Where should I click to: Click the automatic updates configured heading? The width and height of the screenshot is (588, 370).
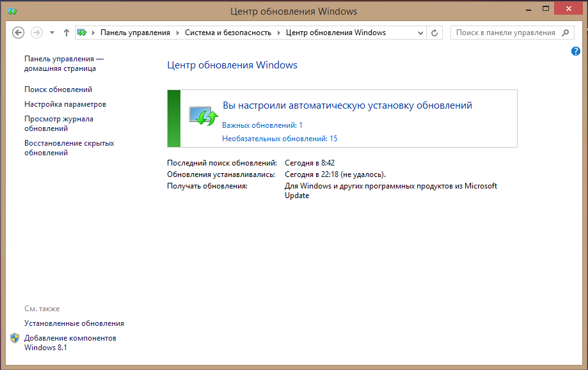point(347,105)
